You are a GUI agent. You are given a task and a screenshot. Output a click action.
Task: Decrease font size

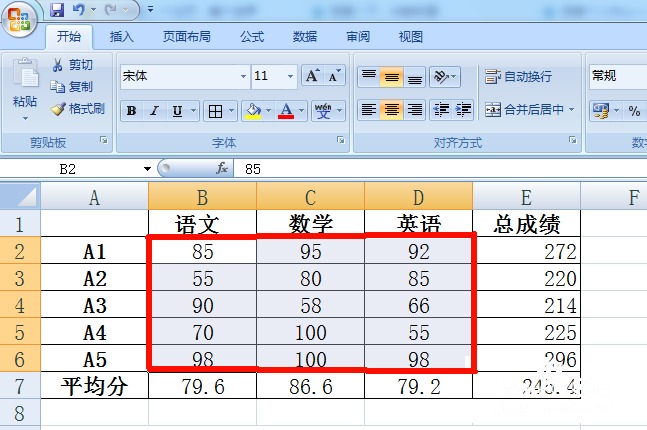pos(334,76)
